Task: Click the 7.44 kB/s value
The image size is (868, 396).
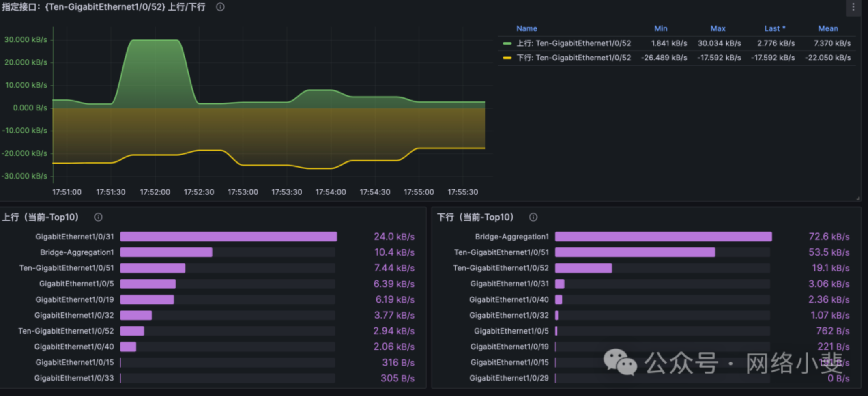Action: coord(394,268)
